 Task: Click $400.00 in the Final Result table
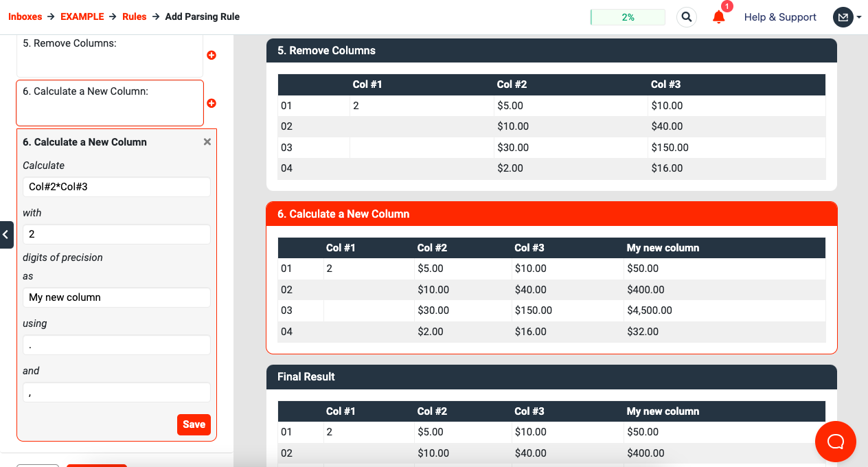point(646,453)
